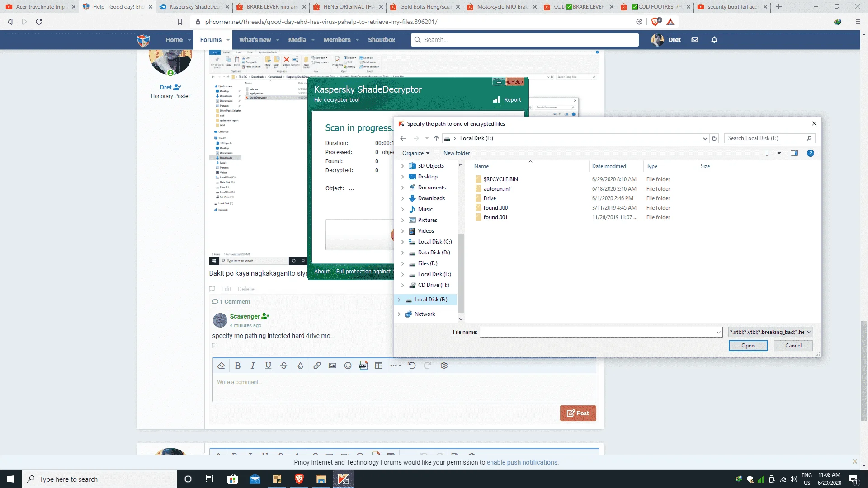Expand 3D Objects tree node
The width and height of the screenshot is (868, 488).
402,166
